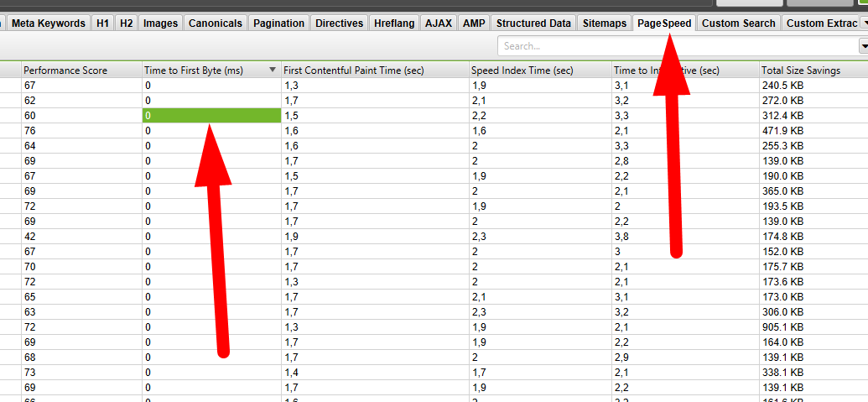Switch to the Hreflang tab

[x=394, y=23]
